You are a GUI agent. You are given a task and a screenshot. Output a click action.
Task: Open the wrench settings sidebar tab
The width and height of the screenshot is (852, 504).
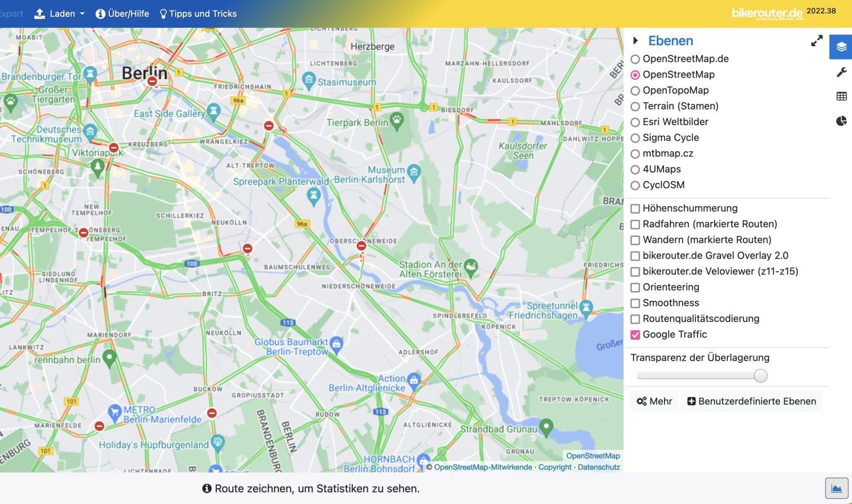tap(841, 72)
